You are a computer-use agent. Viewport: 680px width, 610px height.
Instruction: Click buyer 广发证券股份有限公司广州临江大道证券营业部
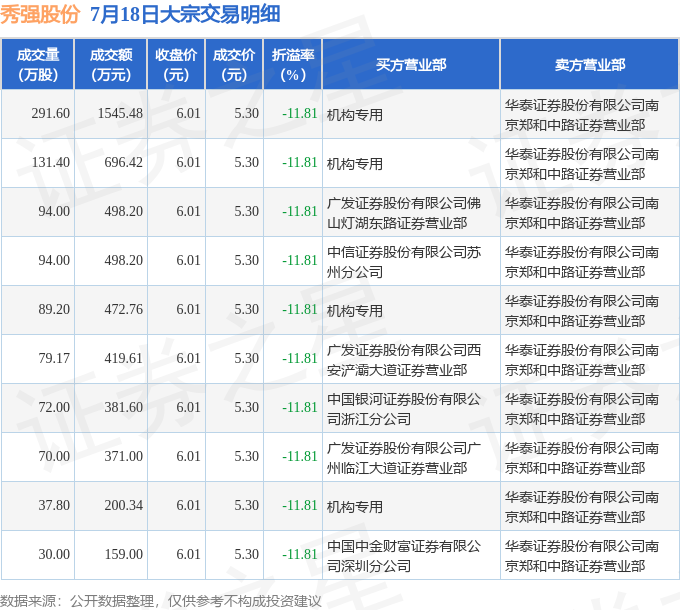[x=404, y=458]
